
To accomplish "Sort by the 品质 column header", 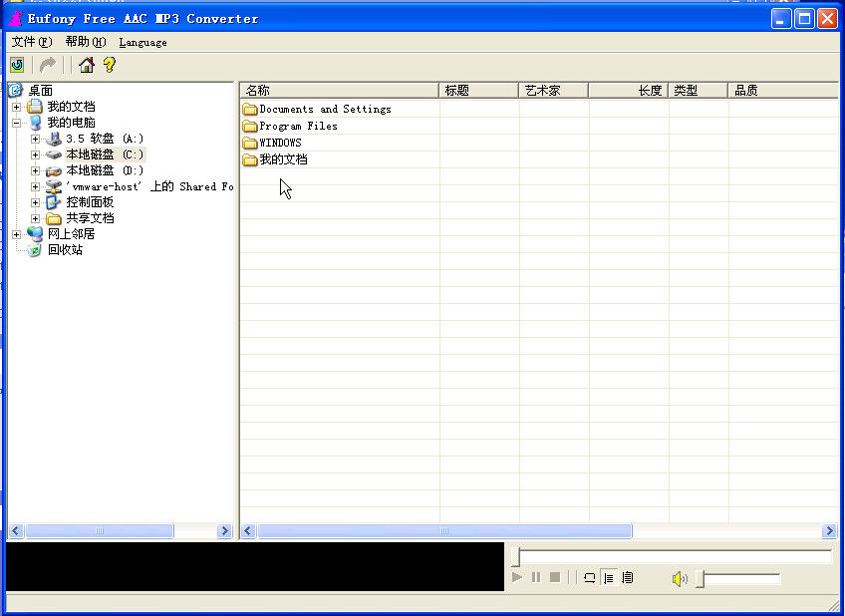I will (783, 91).
